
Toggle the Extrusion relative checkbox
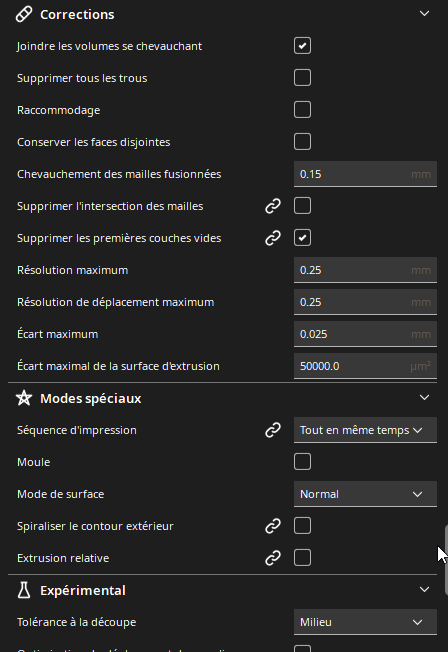(302, 558)
